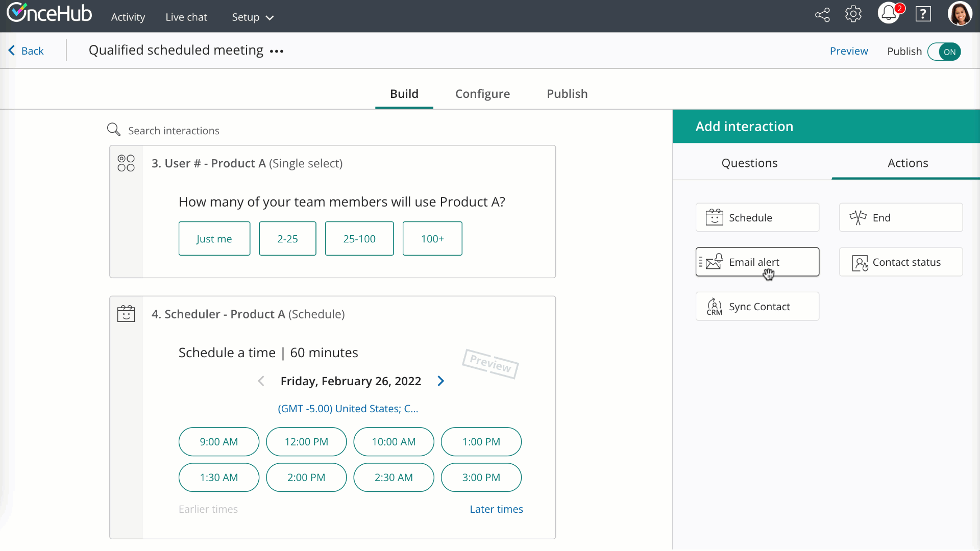The image size is (980, 551).
Task: Click the Preview link
Action: [x=848, y=51]
